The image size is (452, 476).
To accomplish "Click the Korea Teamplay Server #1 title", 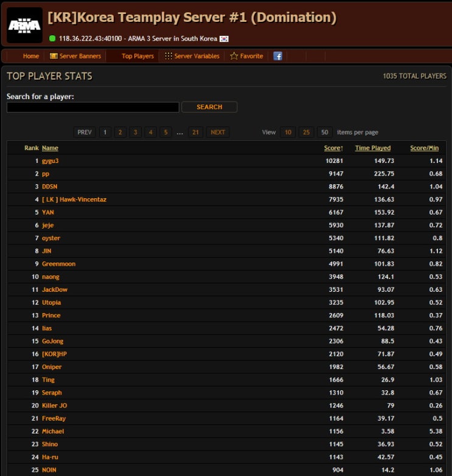I will pyautogui.click(x=192, y=17).
